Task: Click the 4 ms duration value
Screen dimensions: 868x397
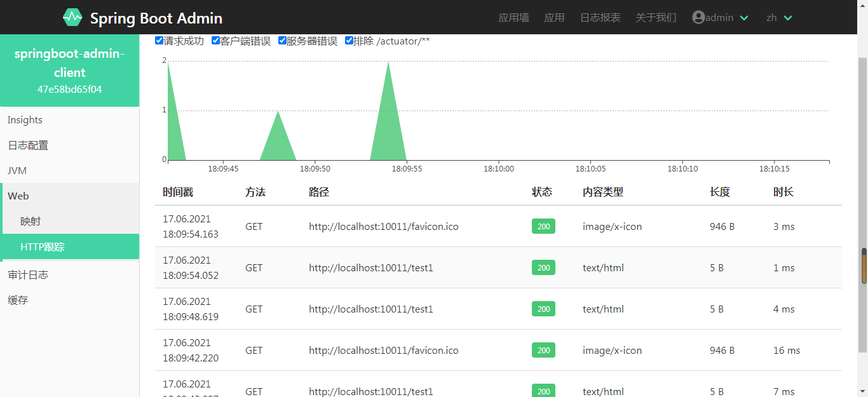Action: pos(784,309)
